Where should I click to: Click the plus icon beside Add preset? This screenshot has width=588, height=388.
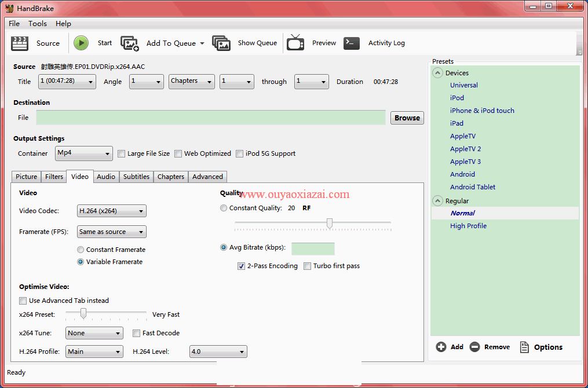tap(441, 347)
